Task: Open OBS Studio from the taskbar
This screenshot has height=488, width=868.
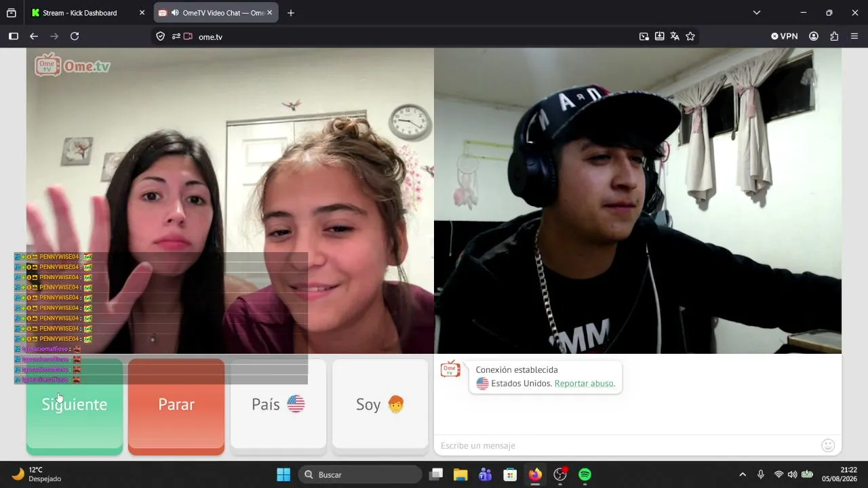Action: (x=560, y=474)
